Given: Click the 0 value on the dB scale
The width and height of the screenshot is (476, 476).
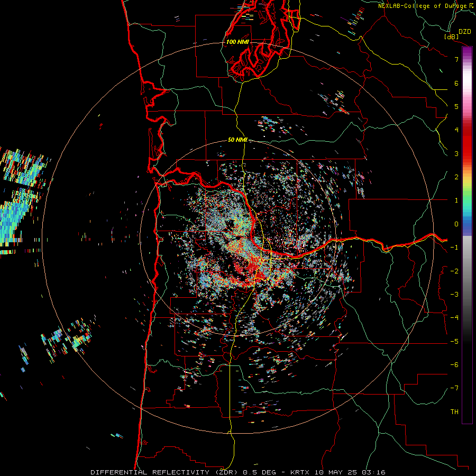Looking at the screenshot, I should 456,224.
